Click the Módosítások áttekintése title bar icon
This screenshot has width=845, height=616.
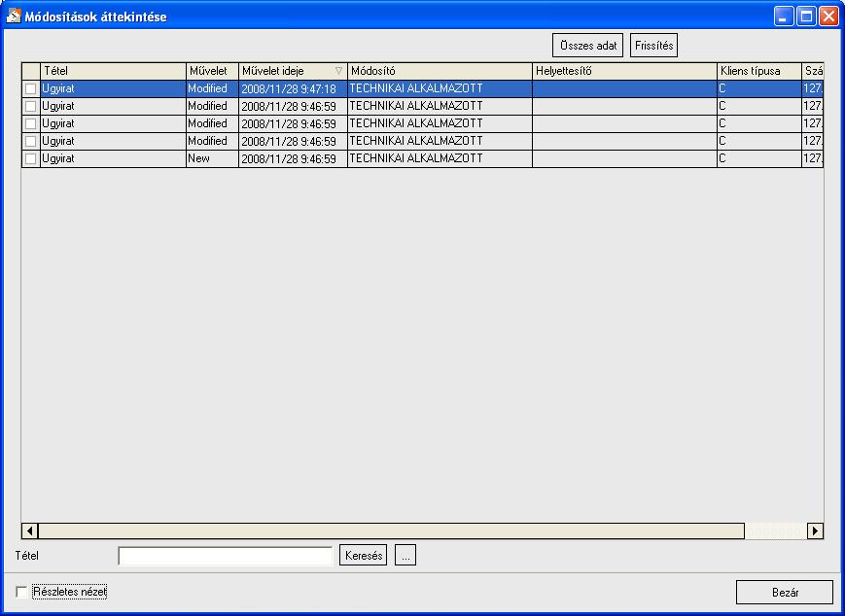(x=14, y=17)
